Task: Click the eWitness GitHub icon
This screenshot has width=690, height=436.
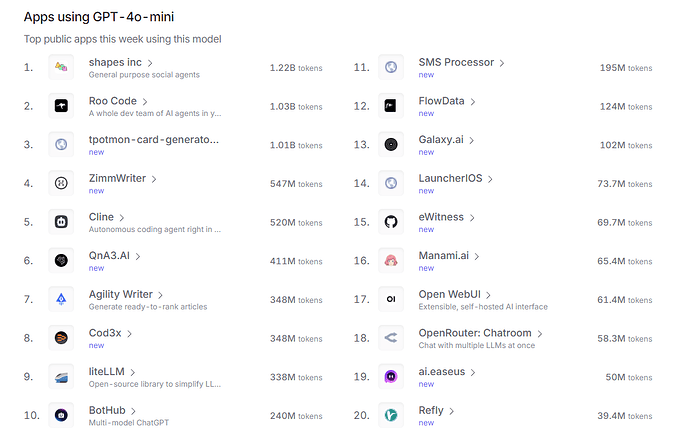Action: (x=391, y=222)
